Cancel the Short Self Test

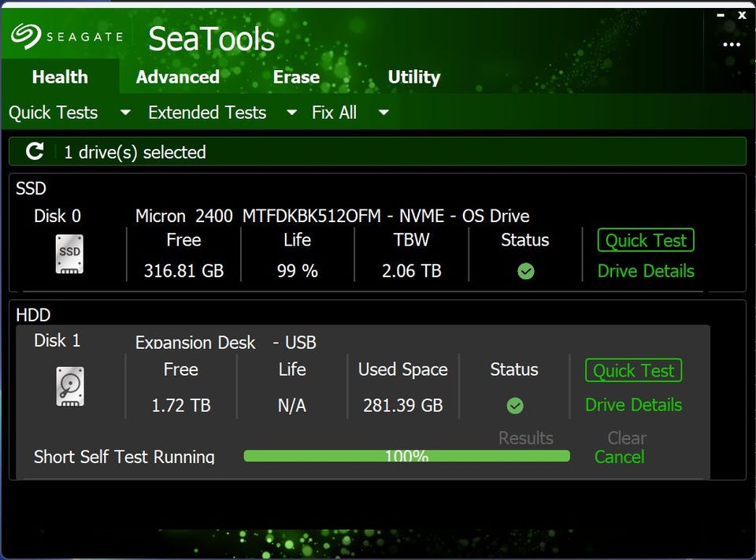[x=619, y=457]
